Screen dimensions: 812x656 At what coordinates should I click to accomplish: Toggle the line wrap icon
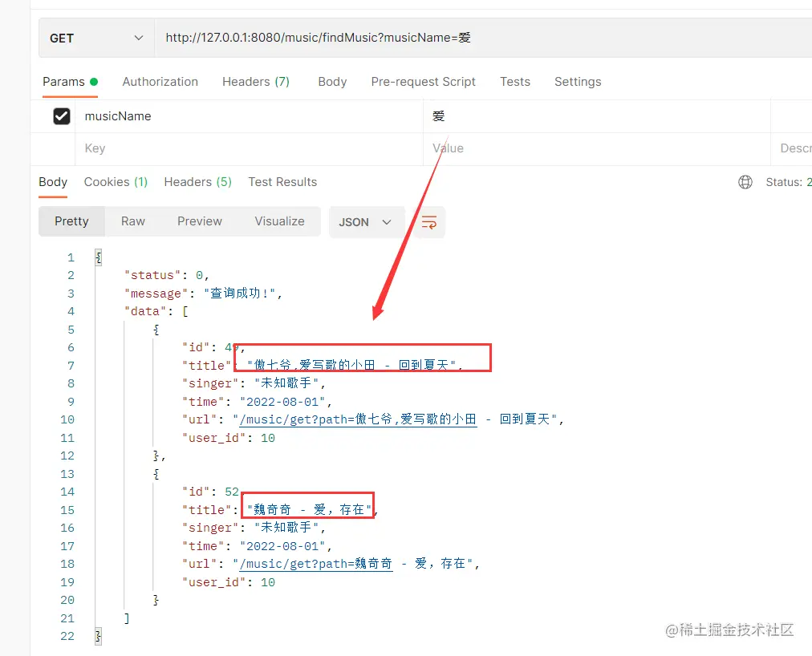(428, 222)
